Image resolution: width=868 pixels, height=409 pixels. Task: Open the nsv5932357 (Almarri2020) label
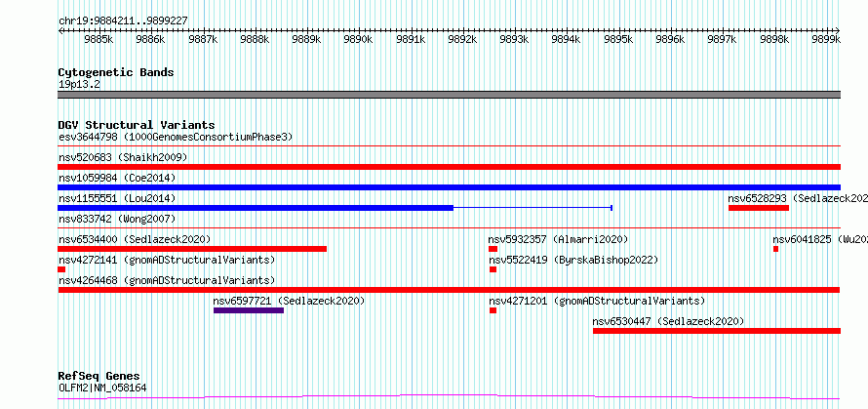coord(558,239)
